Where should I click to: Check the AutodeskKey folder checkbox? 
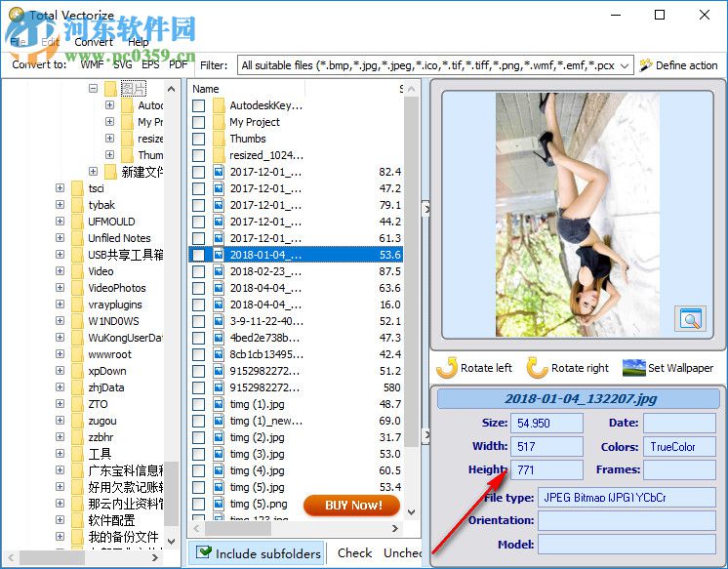click(x=199, y=105)
